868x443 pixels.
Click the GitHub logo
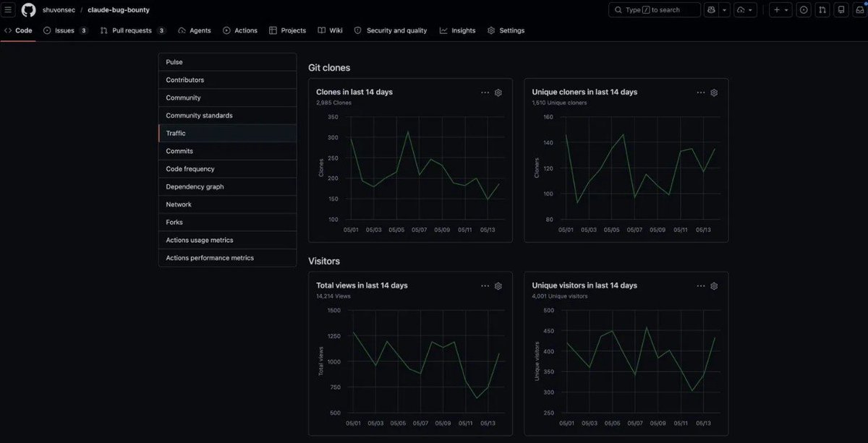tap(28, 10)
